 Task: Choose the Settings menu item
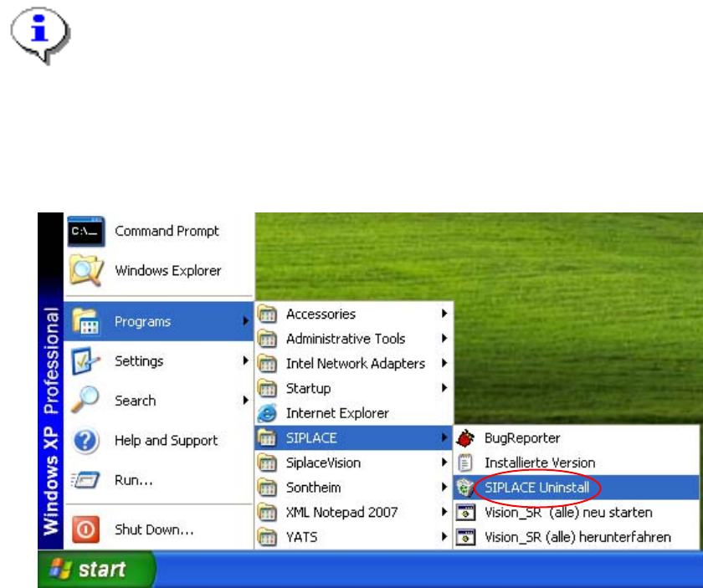(x=159, y=360)
